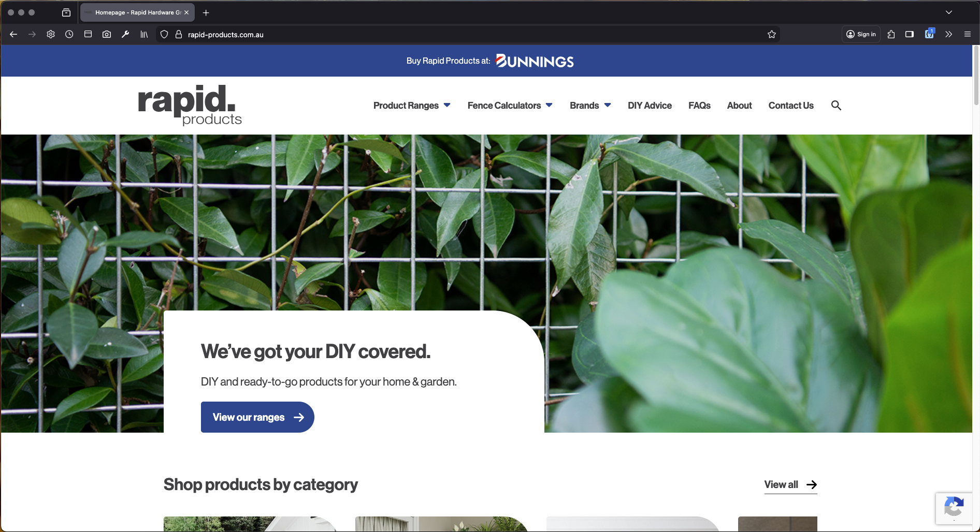Toggle the browser sidebar panel
Viewport: 980px width, 532px height.
point(910,35)
